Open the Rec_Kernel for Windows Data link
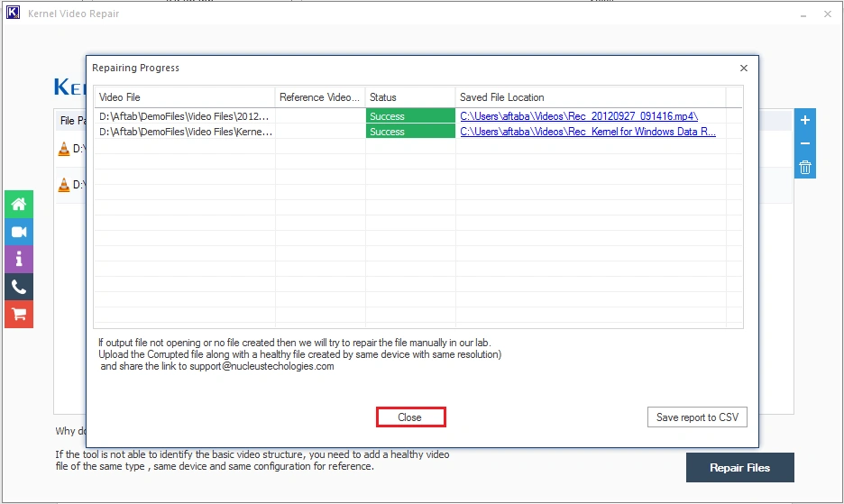Screen dimensions: 844x504 pyautogui.click(x=588, y=132)
